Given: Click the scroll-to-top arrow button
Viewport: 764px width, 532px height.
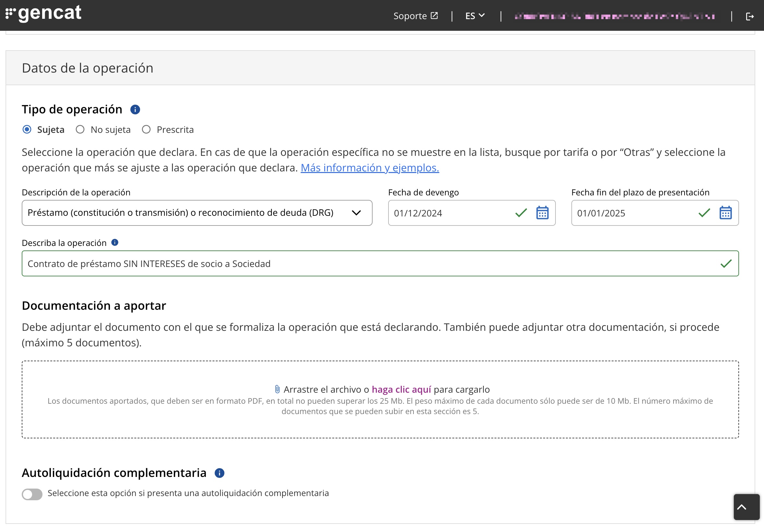Looking at the screenshot, I should (746, 507).
